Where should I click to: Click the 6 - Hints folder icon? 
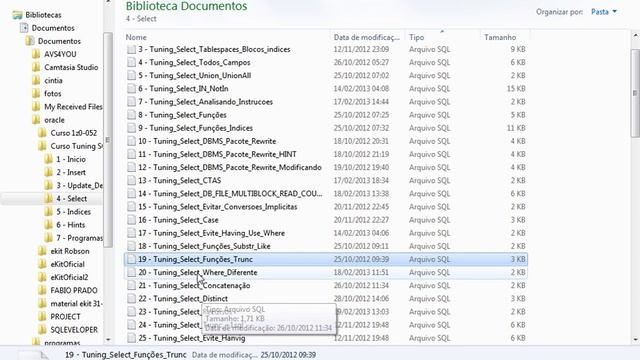(x=49, y=225)
